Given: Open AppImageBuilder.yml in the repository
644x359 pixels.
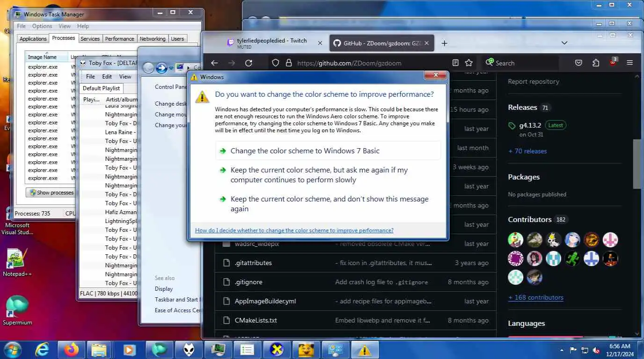Looking at the screenshot, I should (x=265, y=302).
